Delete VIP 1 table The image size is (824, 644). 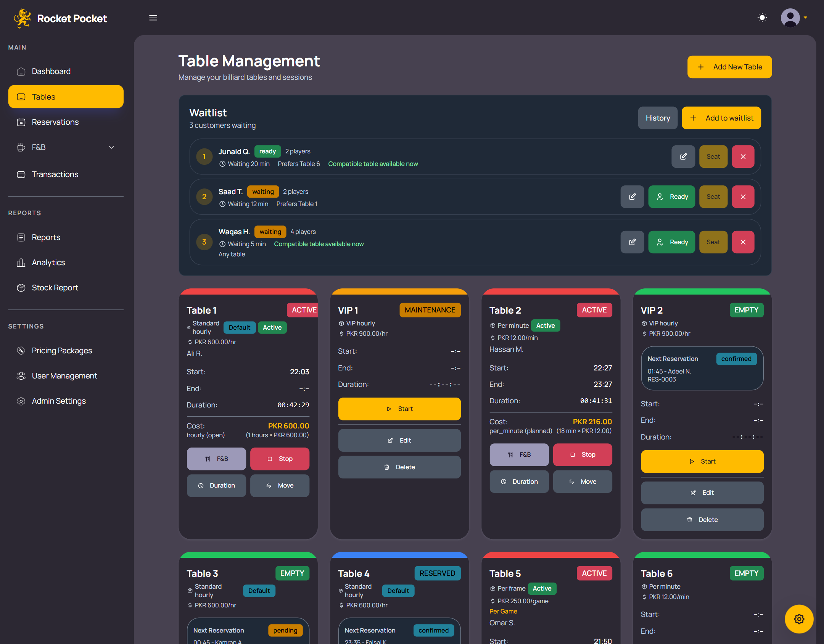tap(399, 467)
